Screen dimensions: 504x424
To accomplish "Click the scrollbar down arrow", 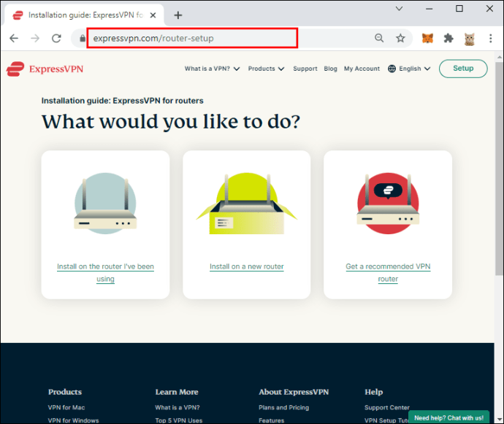I will coord(499,419).
